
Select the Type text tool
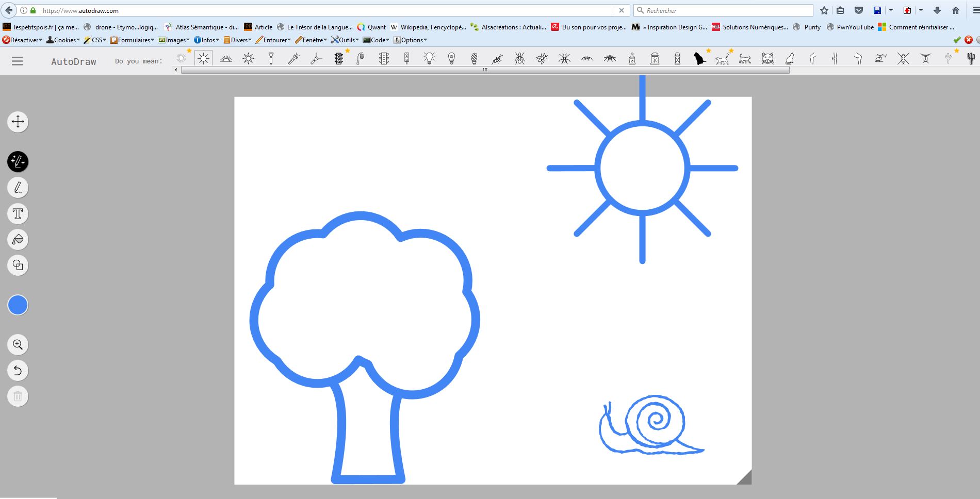click(18, 213)
